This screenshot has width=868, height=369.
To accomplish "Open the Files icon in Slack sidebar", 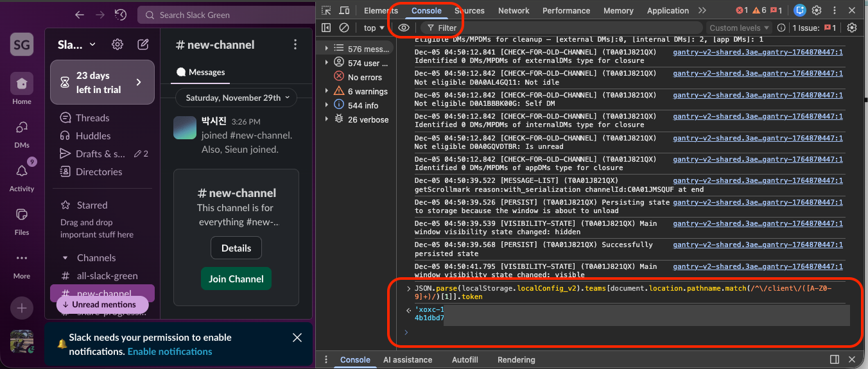I will 22,215.
